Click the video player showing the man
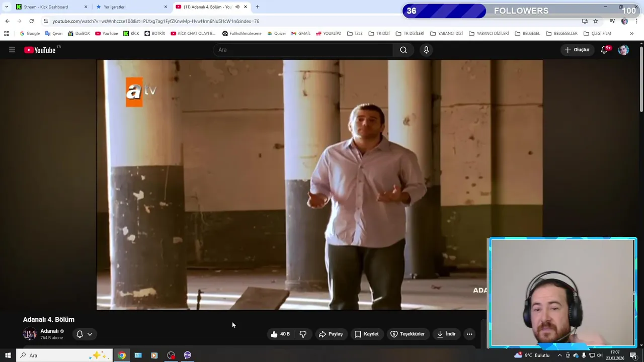The width and height of the screenshot is (644, 362). pos(319,185)
